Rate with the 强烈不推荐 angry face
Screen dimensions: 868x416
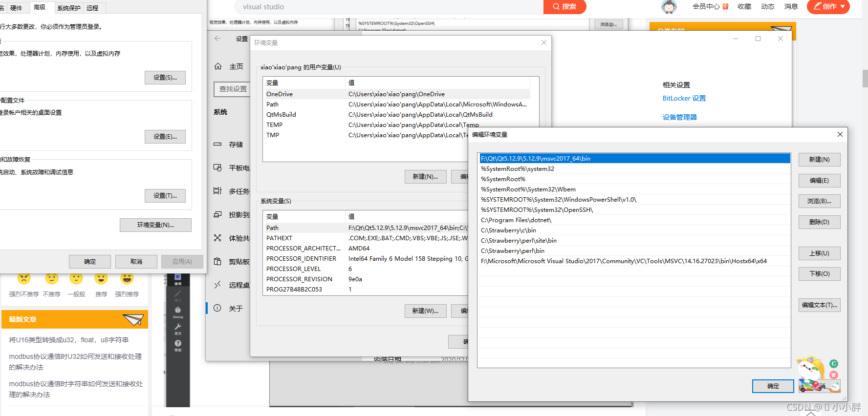tap(23, 278)
